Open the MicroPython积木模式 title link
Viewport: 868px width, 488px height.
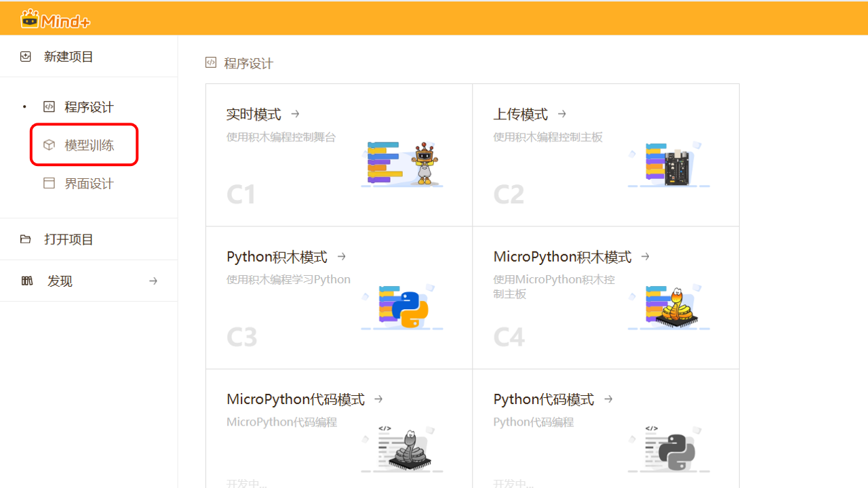point(562,257)
